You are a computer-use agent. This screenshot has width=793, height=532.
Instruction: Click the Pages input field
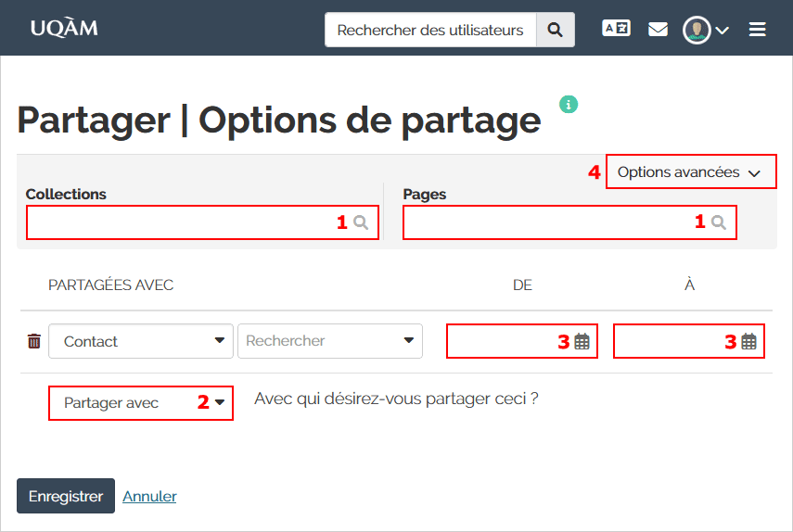[569, 222]
